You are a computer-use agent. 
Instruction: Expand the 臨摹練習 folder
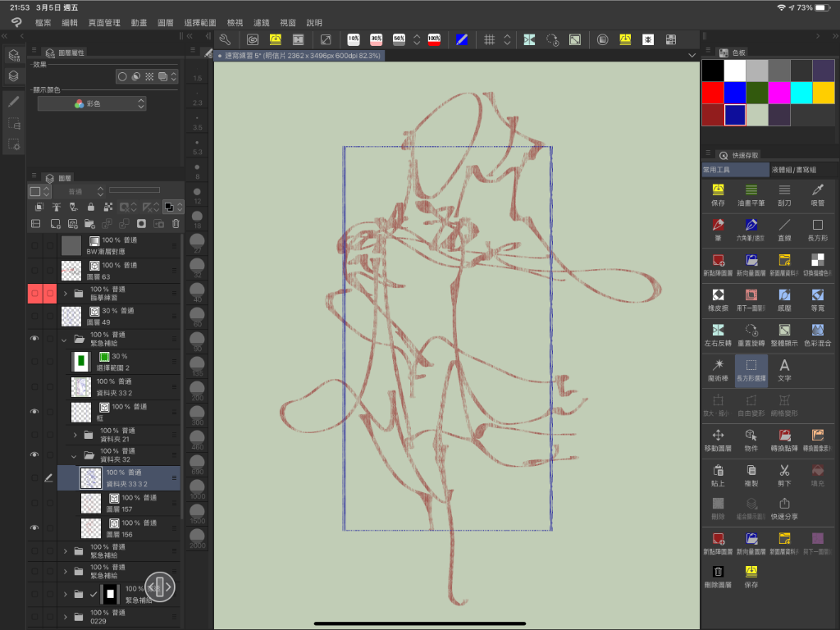(x=66, y=293)
